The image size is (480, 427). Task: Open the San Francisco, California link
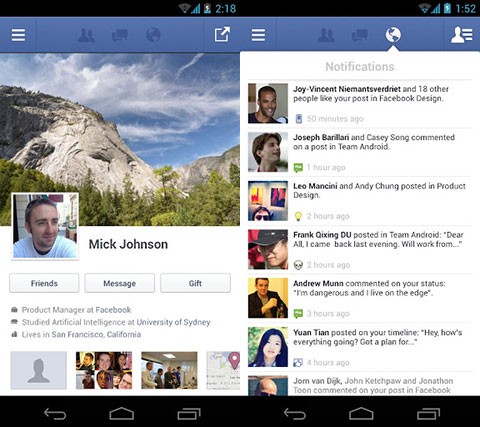point(96,334)
